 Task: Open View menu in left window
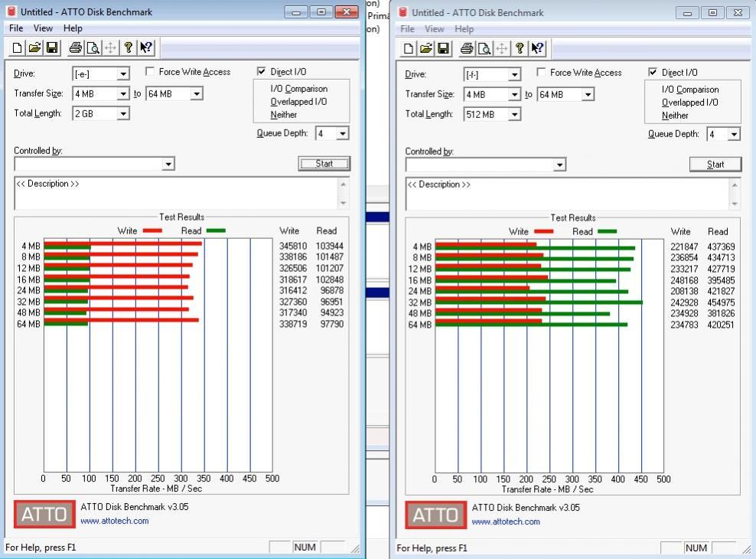[x=43, y=28]
